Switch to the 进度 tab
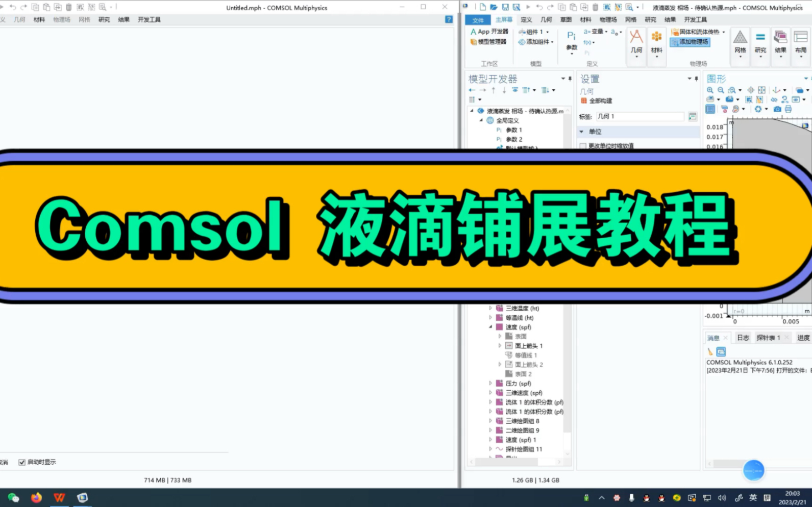This screenshot has height=507, width=812. click(x=803, y=338)
